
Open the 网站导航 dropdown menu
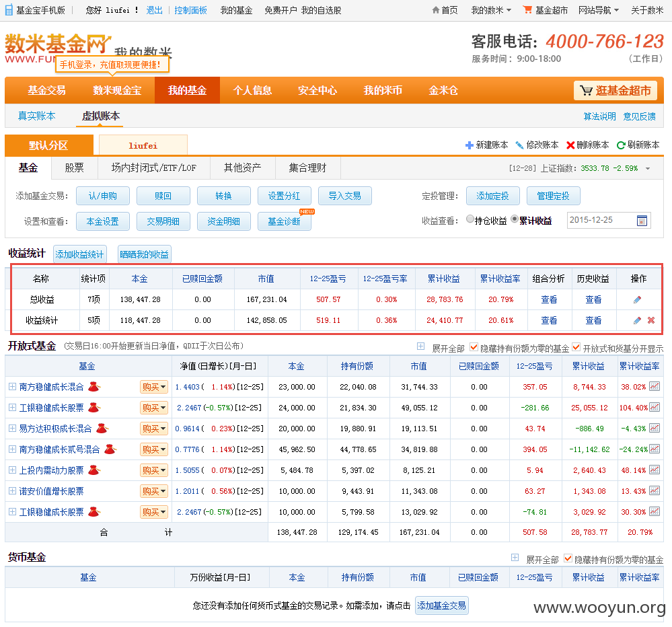click(598, 10)
